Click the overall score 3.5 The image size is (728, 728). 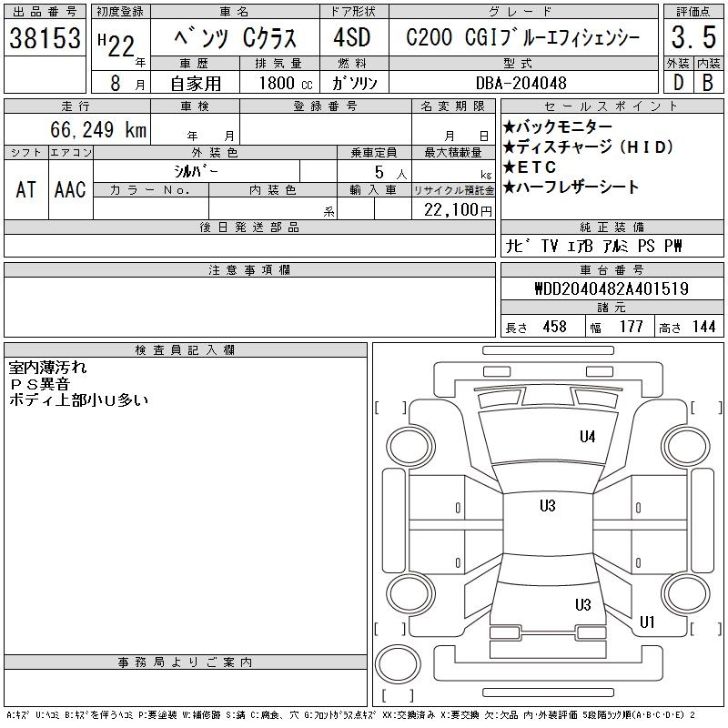point(693,37)
